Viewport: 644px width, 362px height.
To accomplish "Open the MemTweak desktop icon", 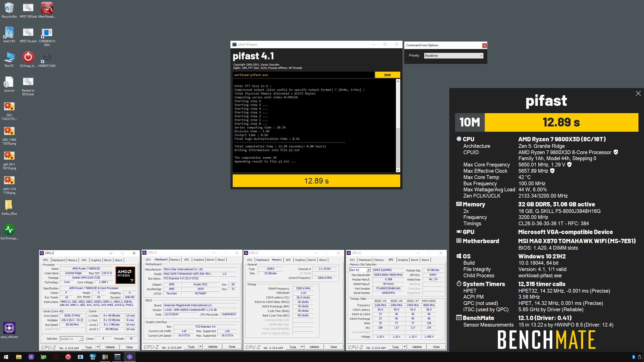I will (x=47, y=10).
